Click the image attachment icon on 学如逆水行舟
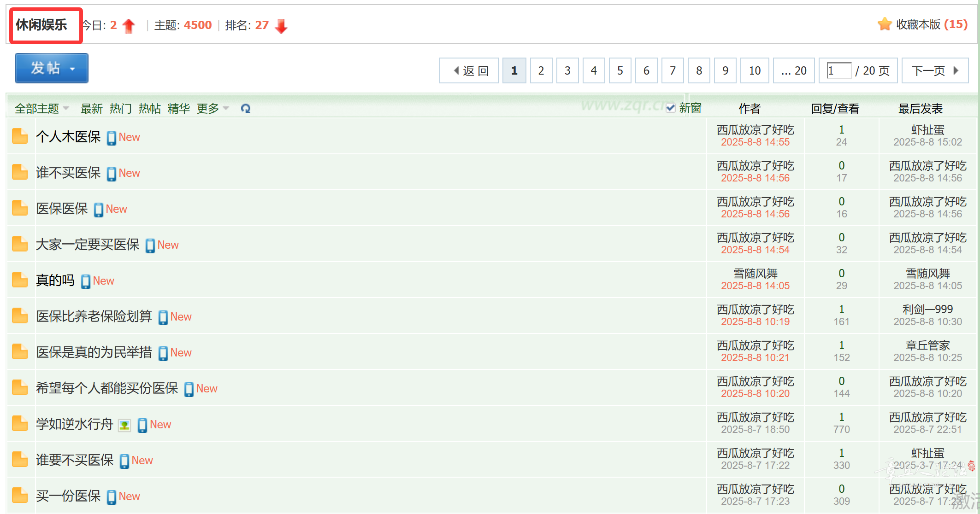The width and height of the screenshot is (980, 514). (x=124, y=425)
